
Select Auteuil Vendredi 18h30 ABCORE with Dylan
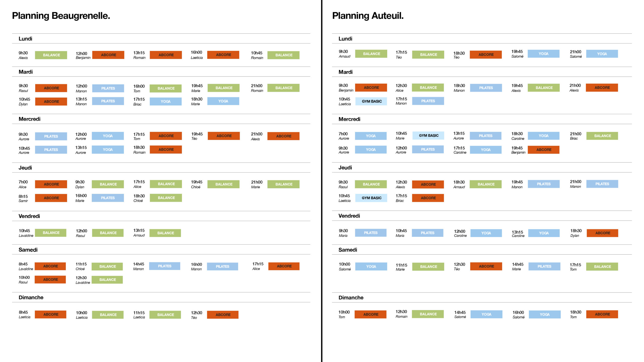pyautogui.click(x=602, y=233)
